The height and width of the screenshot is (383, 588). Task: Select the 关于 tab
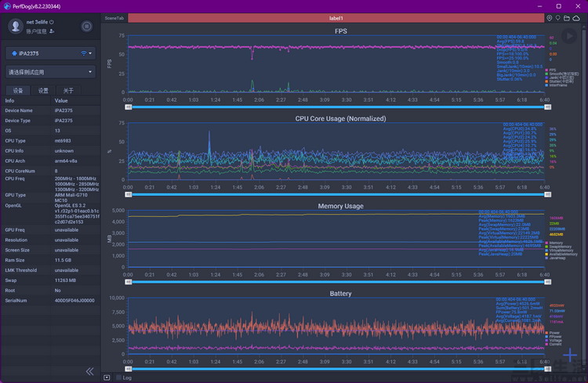(68, 90)
